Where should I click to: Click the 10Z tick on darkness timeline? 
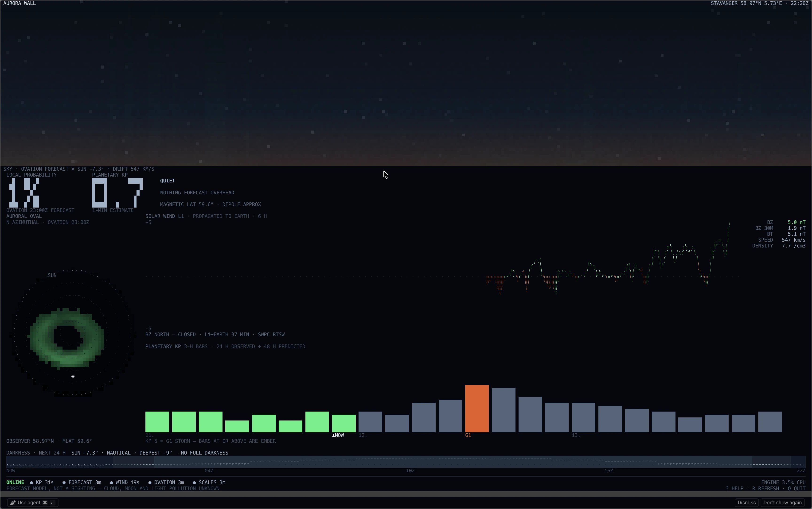[410, 471]
